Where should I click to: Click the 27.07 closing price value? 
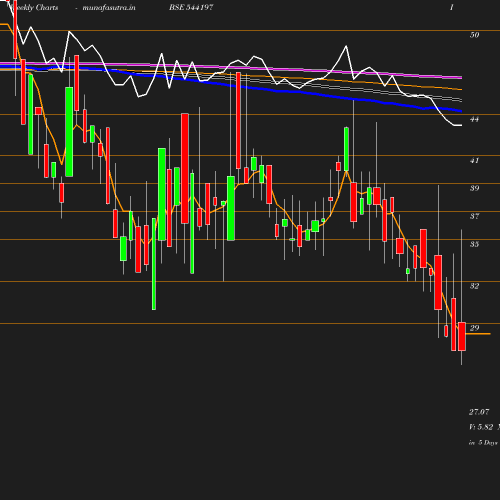(x=479, y=412)
